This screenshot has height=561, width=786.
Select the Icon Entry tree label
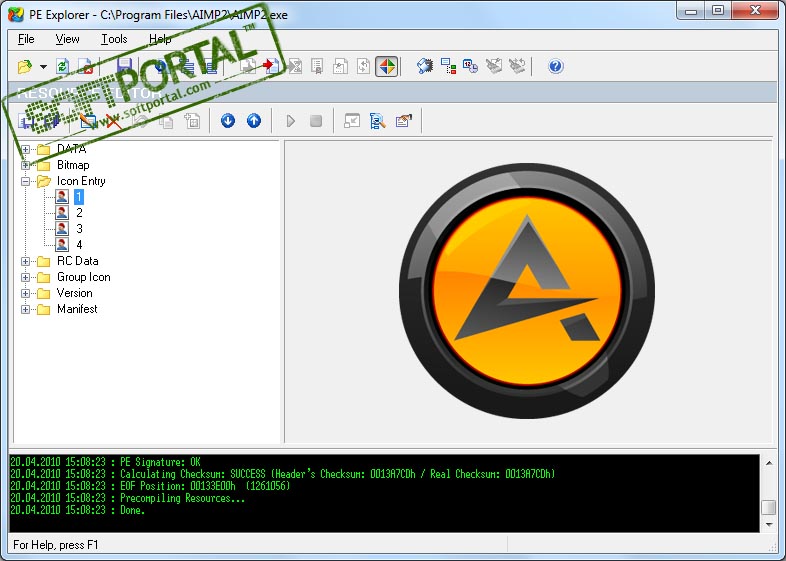point(81,181)
